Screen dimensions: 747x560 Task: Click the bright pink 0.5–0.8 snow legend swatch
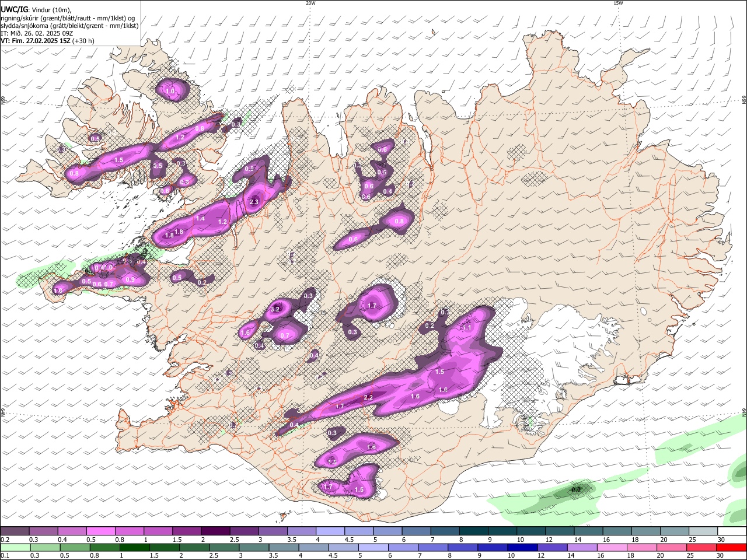100,531
